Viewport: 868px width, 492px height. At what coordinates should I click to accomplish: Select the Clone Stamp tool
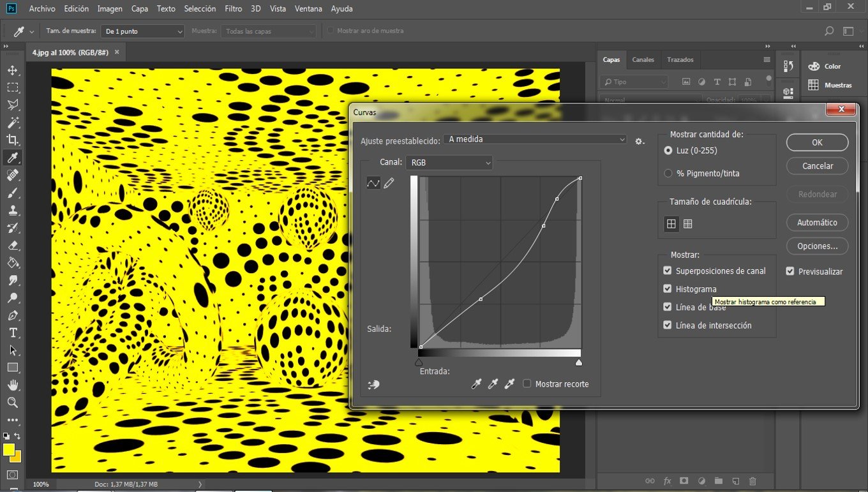tap(12, 210)
